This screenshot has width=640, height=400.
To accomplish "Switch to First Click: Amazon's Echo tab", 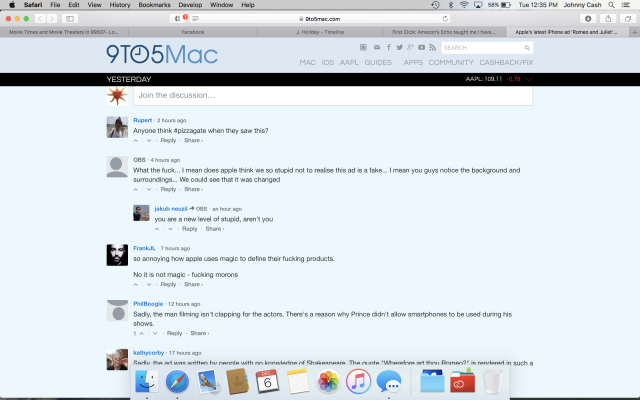I will (x=444, y=32).
